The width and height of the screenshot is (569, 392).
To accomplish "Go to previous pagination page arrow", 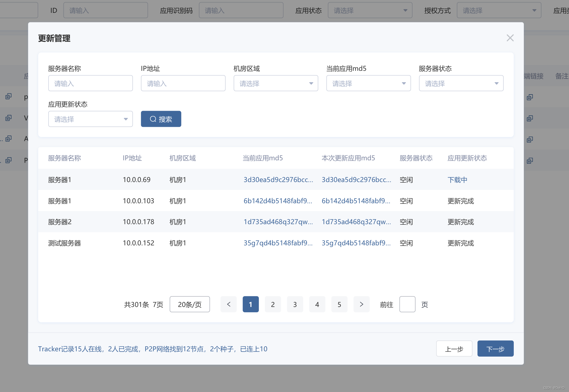I will (228, 304).
